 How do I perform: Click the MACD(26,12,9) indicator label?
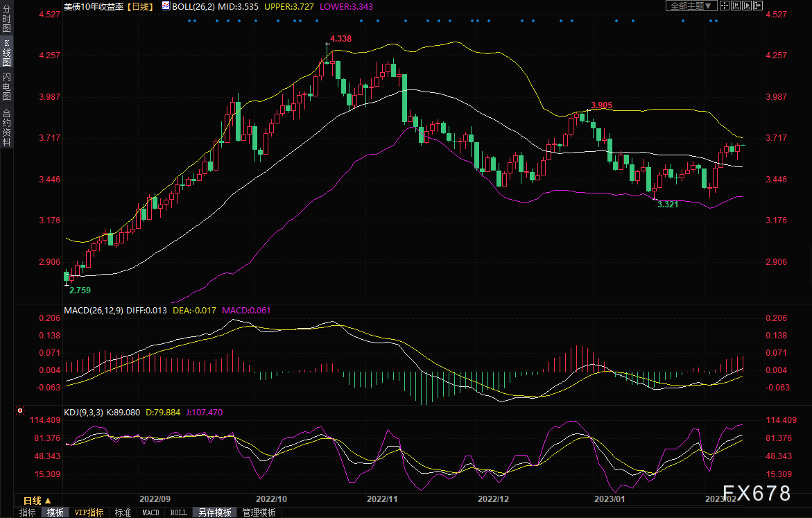[94, 310]
